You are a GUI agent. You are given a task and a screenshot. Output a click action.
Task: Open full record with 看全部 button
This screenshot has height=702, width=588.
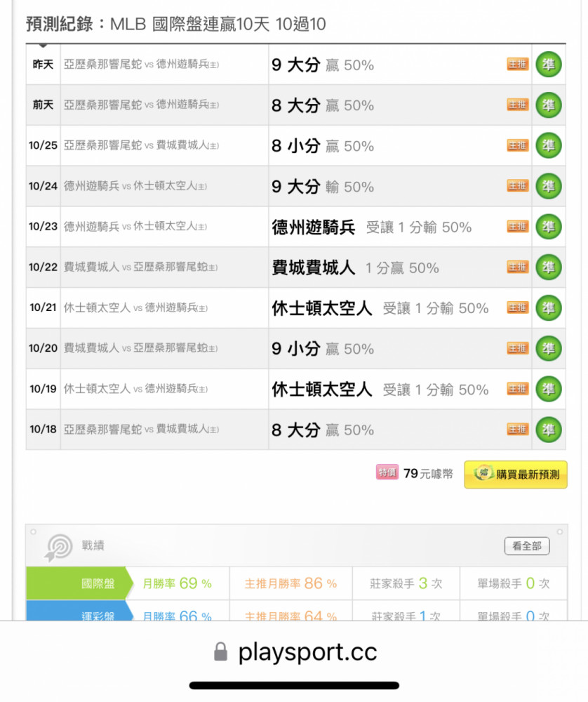527,546
